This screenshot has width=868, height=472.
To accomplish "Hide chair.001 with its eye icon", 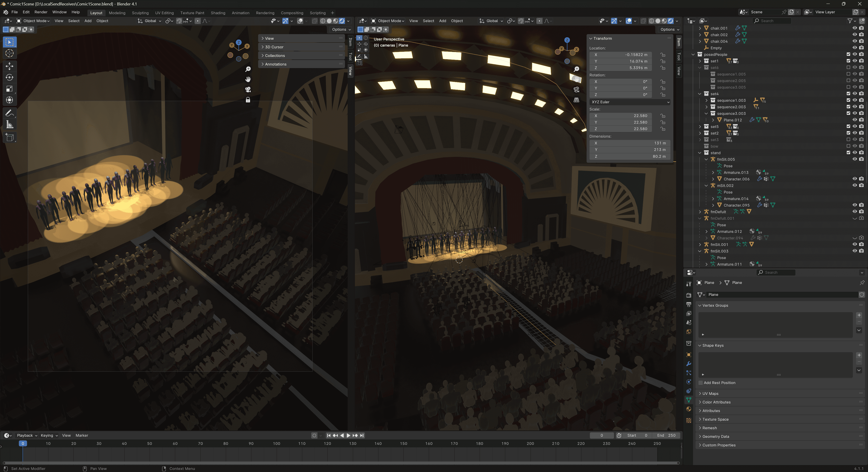I will coord(854,28).
